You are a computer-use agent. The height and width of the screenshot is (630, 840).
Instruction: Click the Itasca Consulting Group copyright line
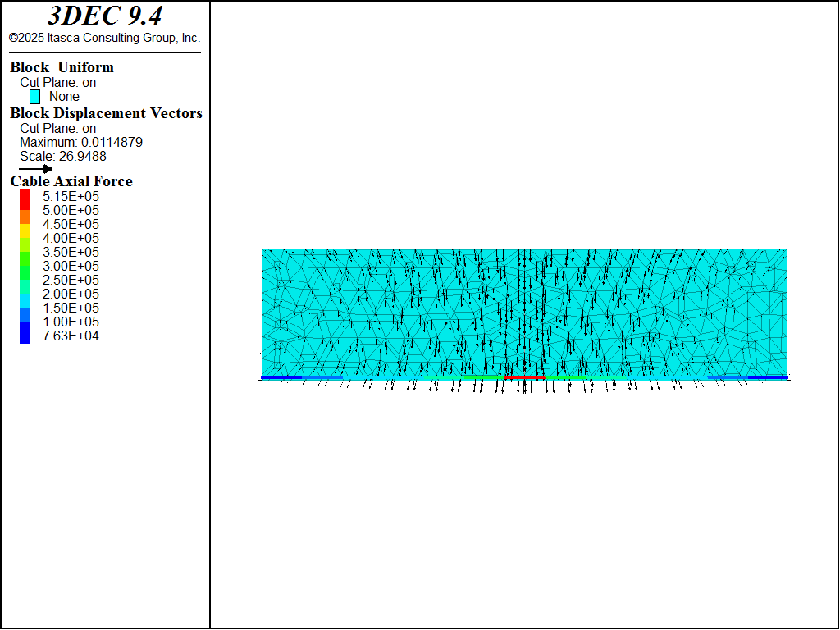(x=104, y=38)
